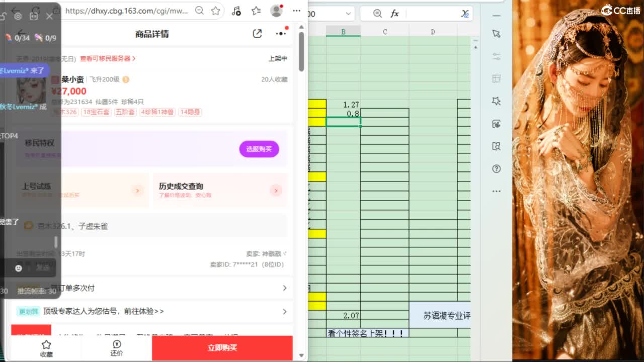Select column B header
Screen dimensions: 644x362
pos(343,32)
